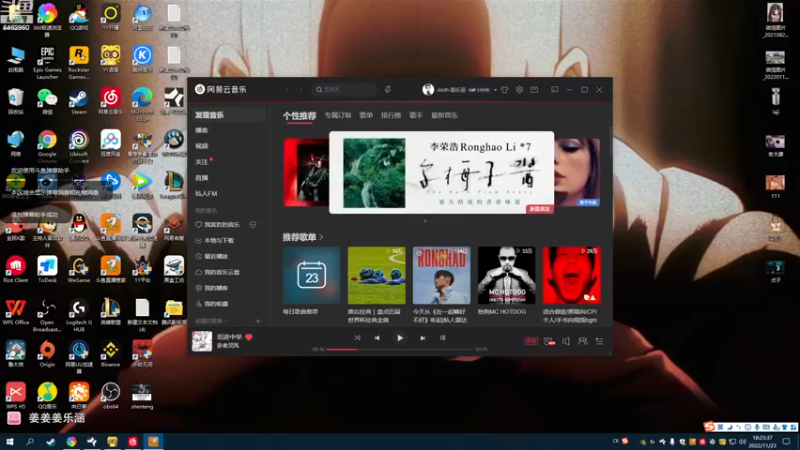This screenshot has height=450, width=800.
Task: Open the Ubisoft Connect desktop icon
Action: (x=79, y=146)
